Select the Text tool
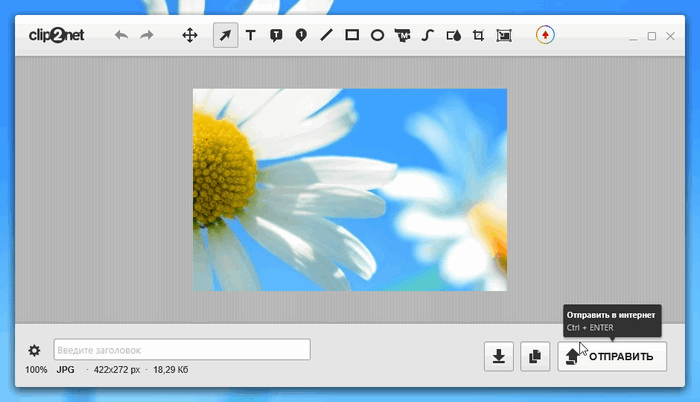Viewport: 700px width, 402px height. (251, 36)
